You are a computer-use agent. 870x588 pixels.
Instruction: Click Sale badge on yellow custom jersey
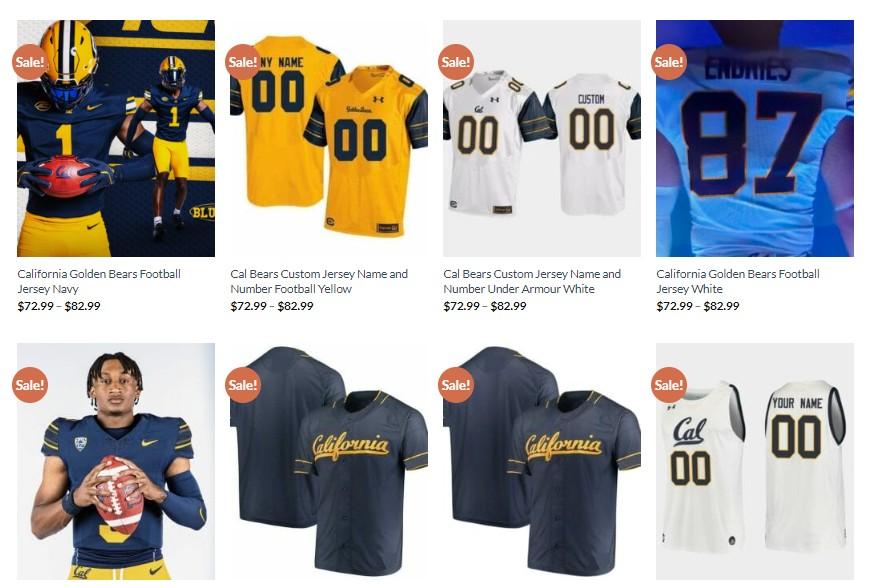243,62
